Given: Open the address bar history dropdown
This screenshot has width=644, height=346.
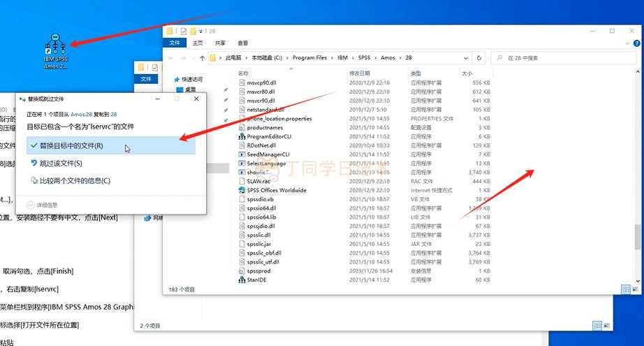Looking at the screenshot, I should (465, 58).
